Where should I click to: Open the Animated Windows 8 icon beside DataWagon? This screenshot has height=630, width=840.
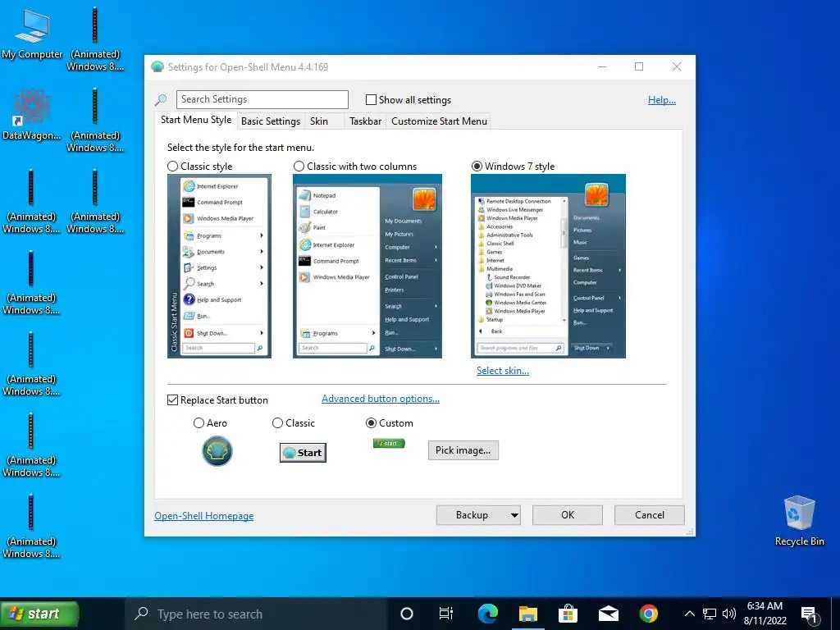click(x=95, y=120)
